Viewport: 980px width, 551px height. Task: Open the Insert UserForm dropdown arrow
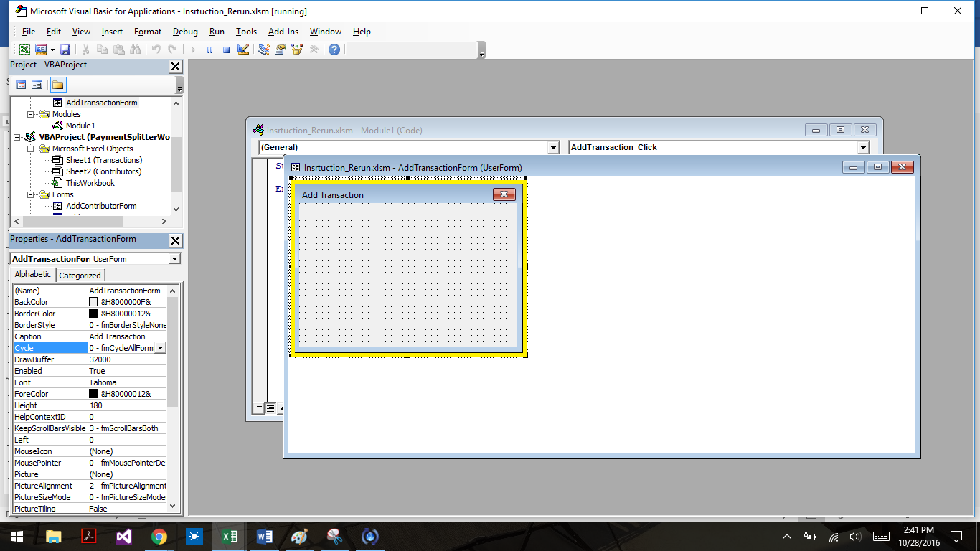(52, 50)
